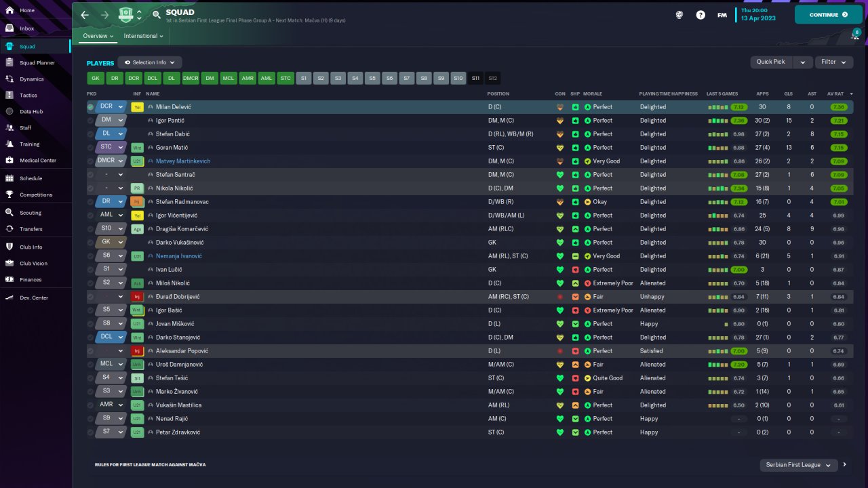868x488 pixels.
Task: Open the Serbian First League rules dropdown
Action: (797, 465)
